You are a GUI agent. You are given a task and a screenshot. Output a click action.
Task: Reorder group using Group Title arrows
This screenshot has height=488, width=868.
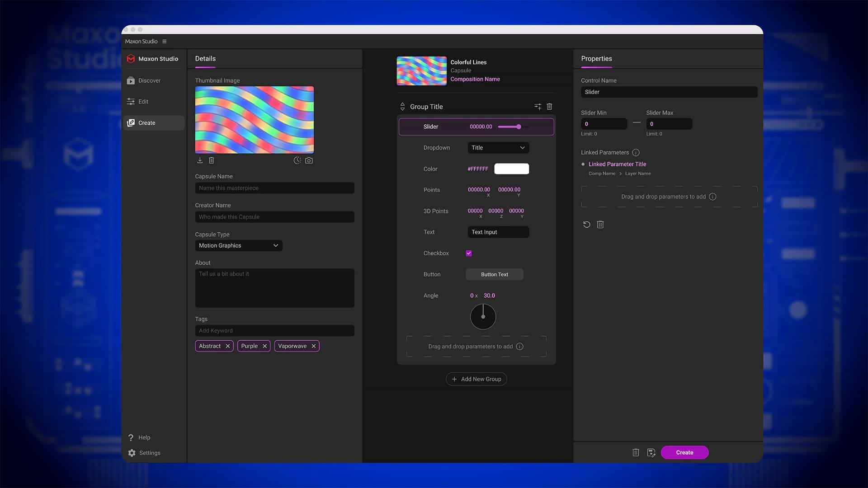(402, 107)
